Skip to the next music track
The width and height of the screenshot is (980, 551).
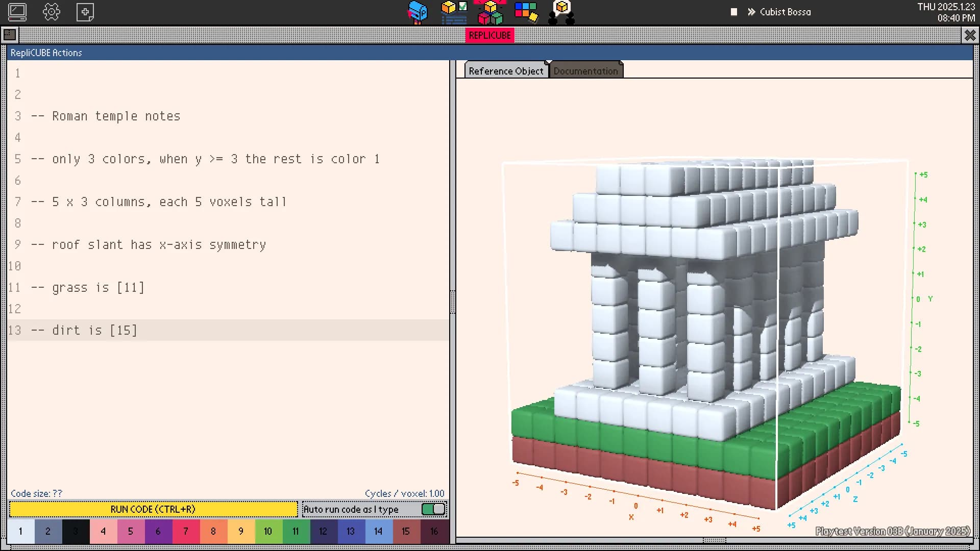750,12
